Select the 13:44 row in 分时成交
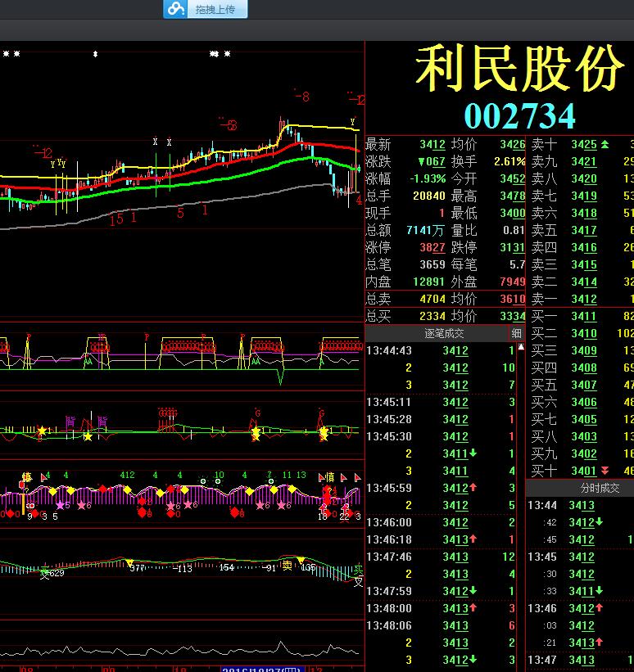 tap(581, 505)
